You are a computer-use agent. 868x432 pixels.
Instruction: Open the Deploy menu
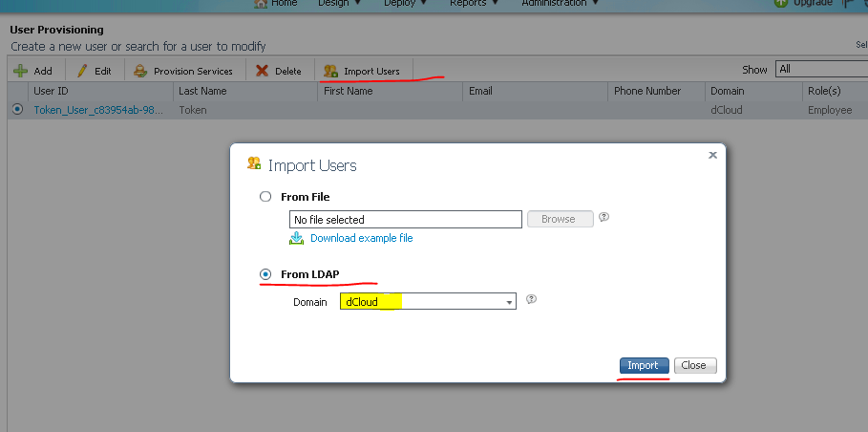point(405,3)
